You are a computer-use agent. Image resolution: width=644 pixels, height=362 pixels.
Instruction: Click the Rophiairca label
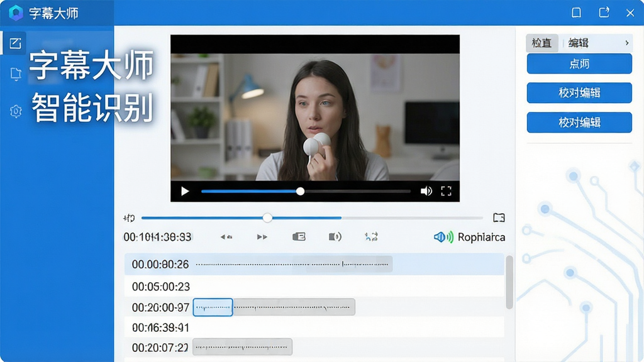481,237
